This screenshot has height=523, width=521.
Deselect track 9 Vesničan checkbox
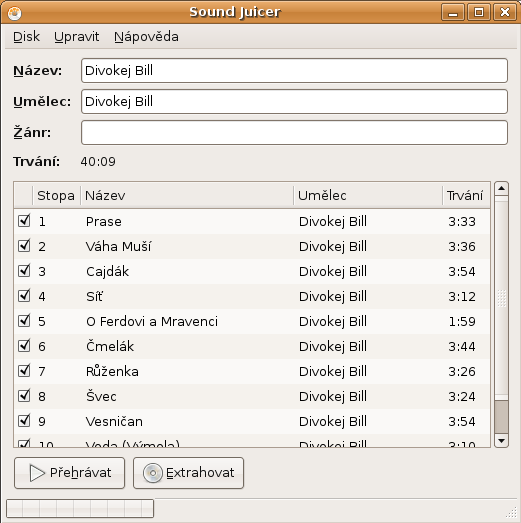click(24, 421)
